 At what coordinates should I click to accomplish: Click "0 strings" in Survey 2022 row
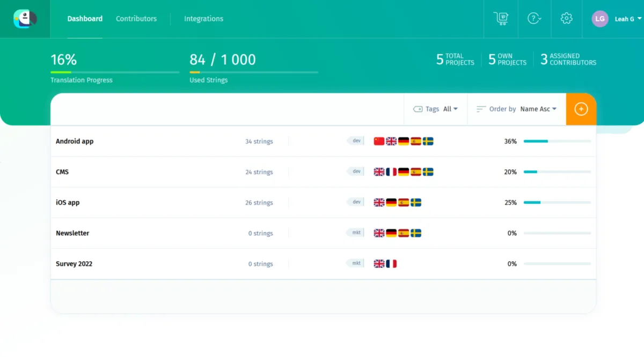pyautogui.click(x=260, y=264)
